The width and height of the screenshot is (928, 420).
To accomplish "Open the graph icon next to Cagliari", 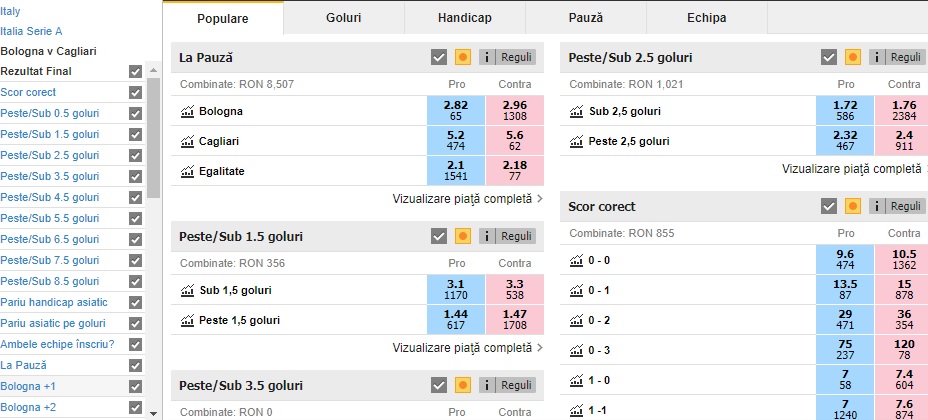I will pyautogui.click(x=187, y=141).
